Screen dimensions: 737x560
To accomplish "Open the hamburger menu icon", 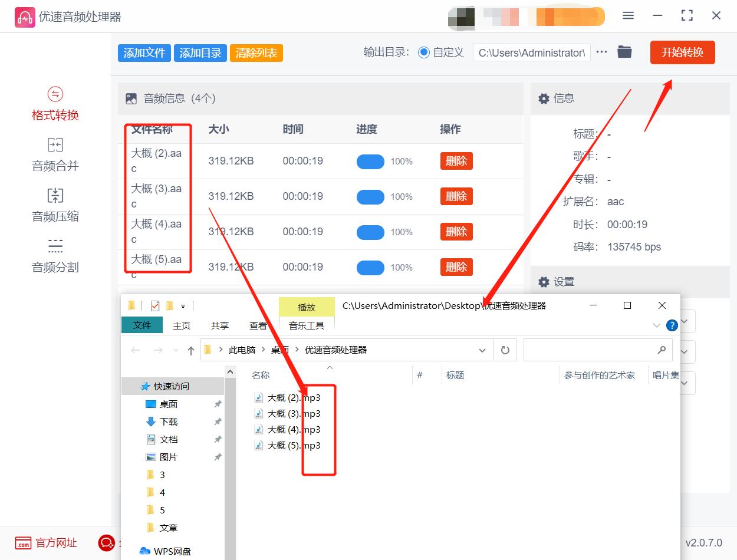I will 628,16.
